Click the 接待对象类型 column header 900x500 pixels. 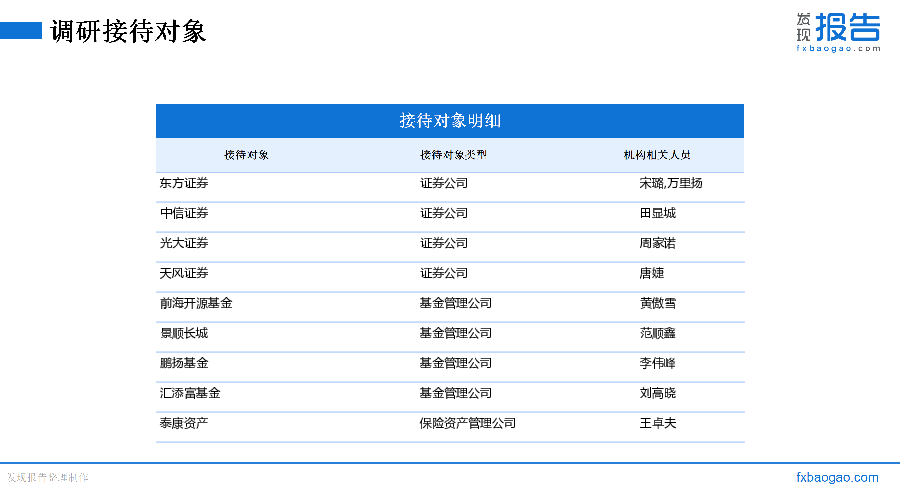pyautogui.click(x=453, y=155)
